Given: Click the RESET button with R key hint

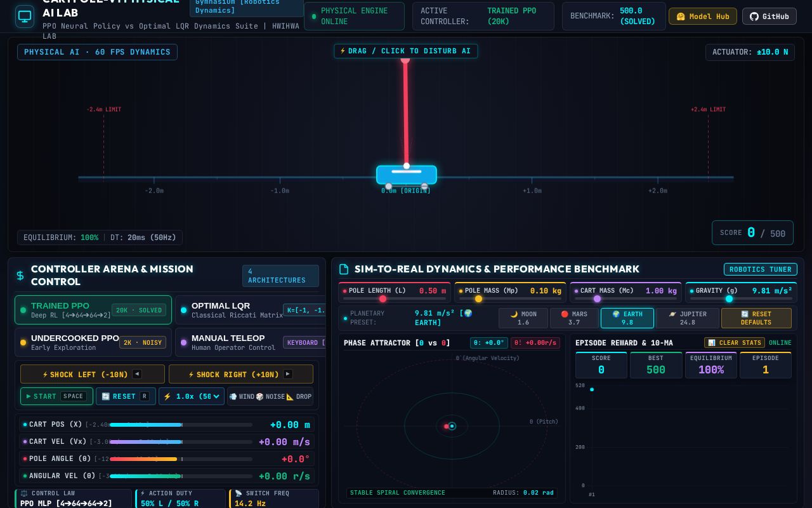Looking at the screenshot, I should tap(126, 396).
